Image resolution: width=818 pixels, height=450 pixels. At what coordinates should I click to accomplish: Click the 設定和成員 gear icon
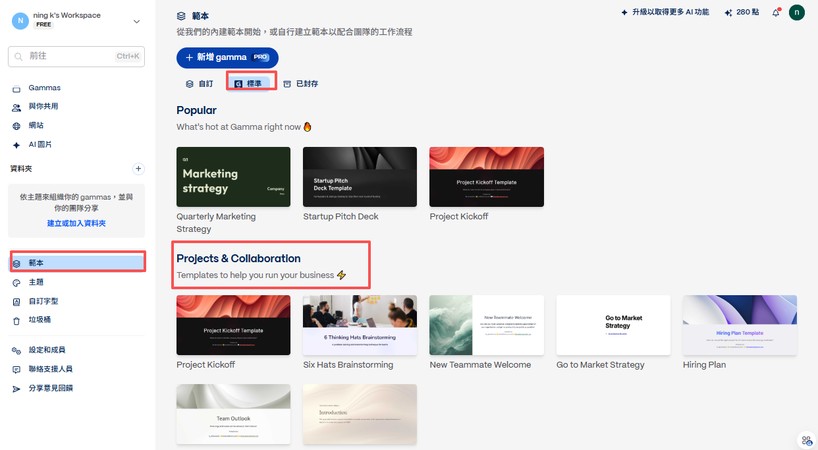click(16, 351)
